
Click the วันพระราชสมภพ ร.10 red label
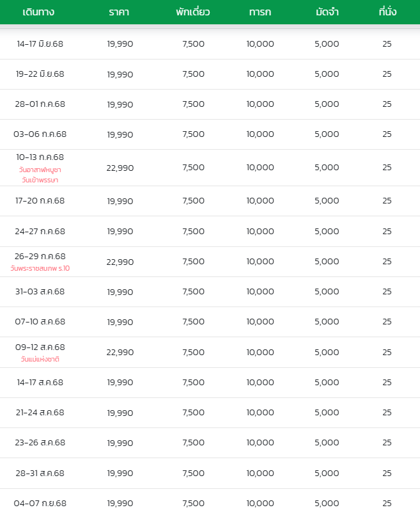click(40, 268)
